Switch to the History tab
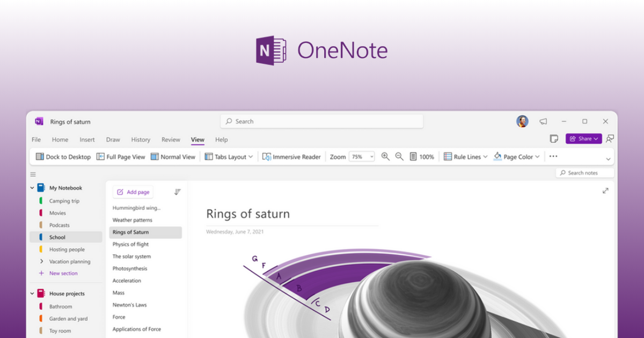This screenshot has height=338, width=644. pyautogui.click(x=141, y=139)
